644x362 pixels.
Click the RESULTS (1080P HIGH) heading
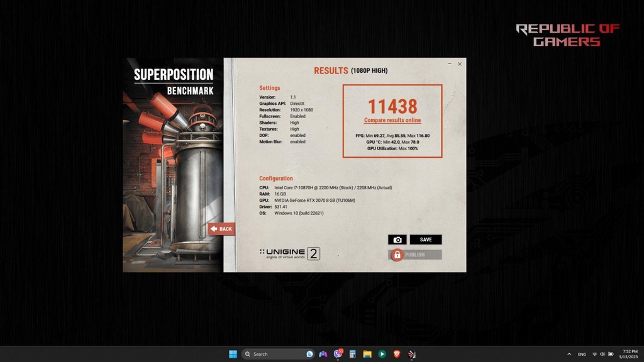(x=350, y=70)
